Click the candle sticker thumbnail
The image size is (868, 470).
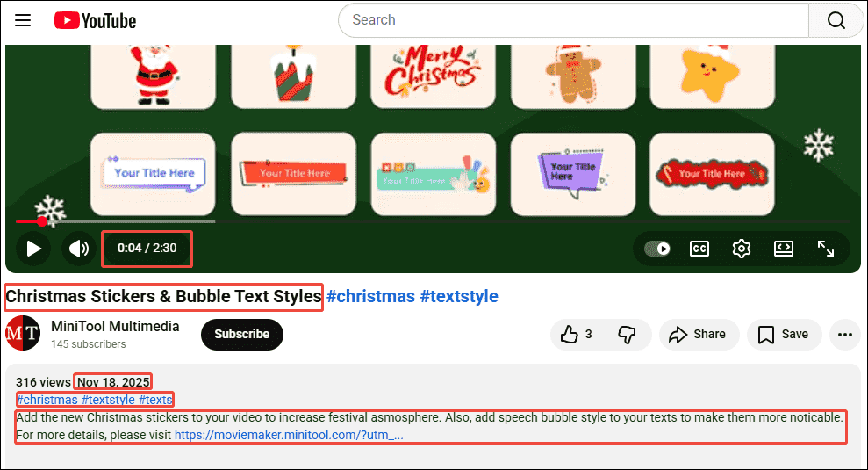click(x=293, y=76)
